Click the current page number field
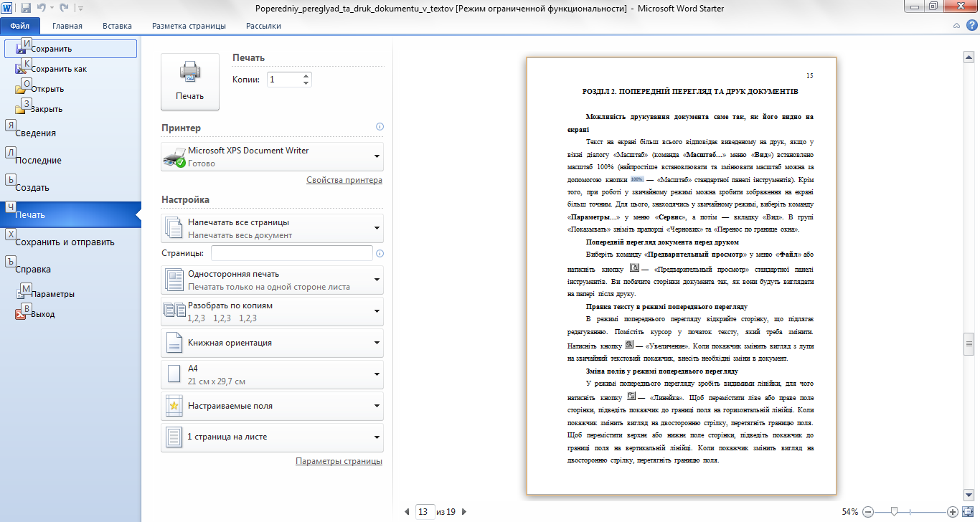The image size is (980, 522). point(424,512)
